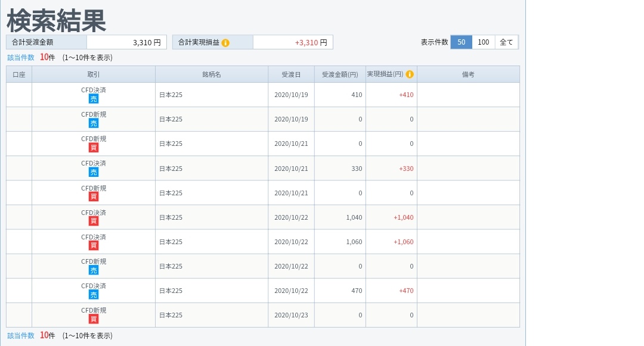
Task: Click 取引 column header
Action: [94, 74]
